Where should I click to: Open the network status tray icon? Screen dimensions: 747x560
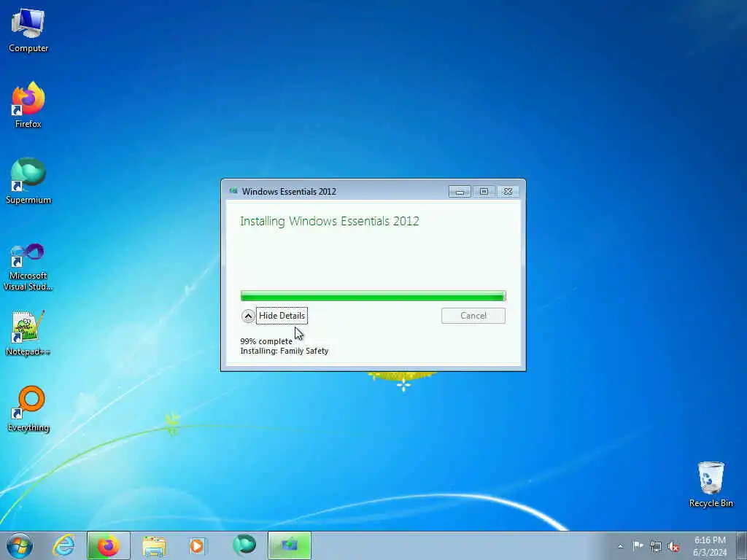coord(656,547)
